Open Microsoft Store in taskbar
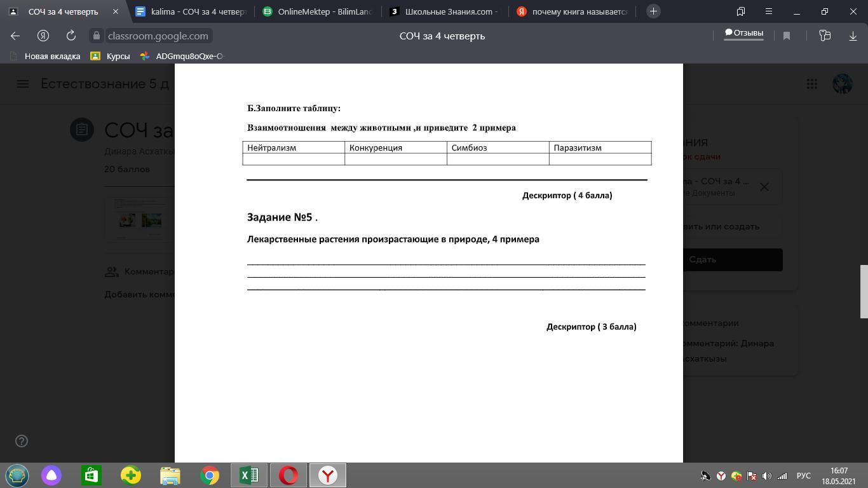Image resolution: width=868 pixels, height=488 pixels. click(x=91, y=475)
